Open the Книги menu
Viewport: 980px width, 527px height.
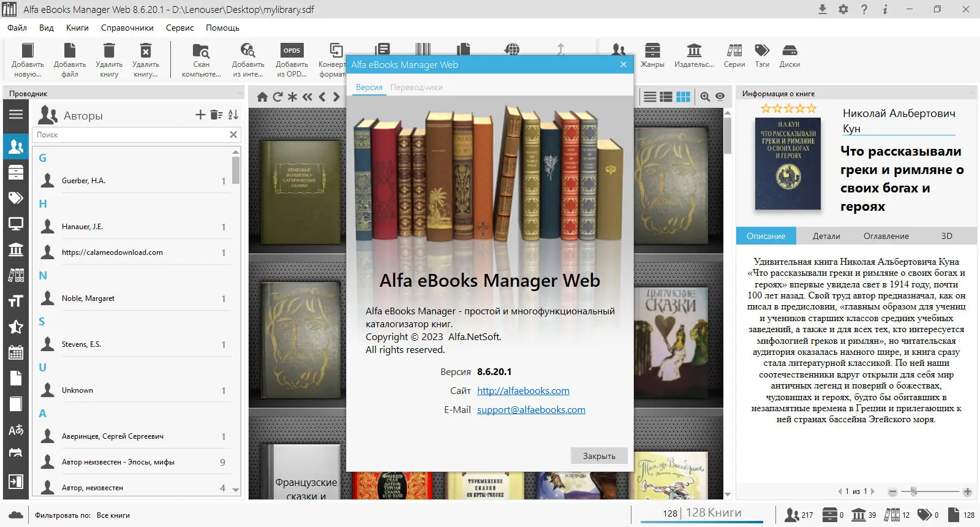coord(77,28)
